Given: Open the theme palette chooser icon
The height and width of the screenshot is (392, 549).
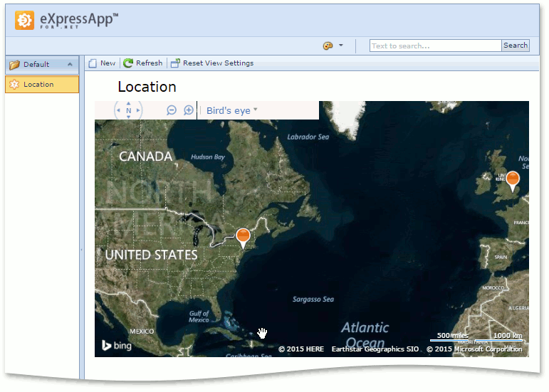Looking at the screenshot, I should 328,46.
